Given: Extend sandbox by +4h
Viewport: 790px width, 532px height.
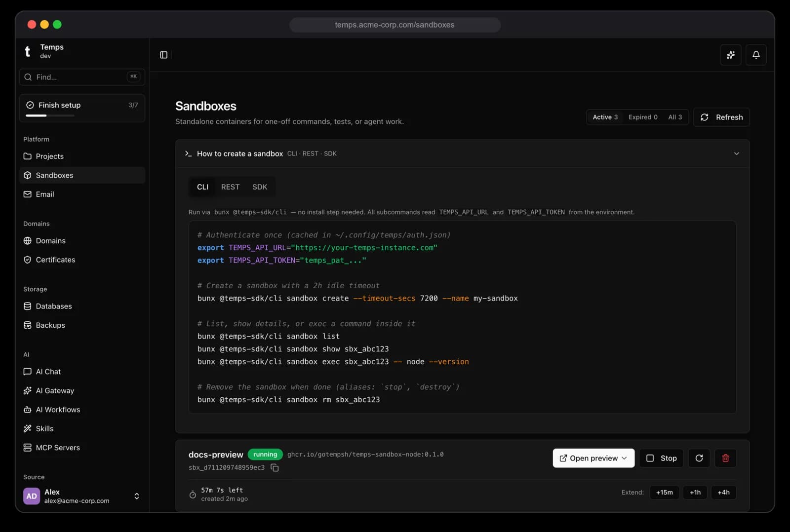Looking at the screenshot, I should [x=723, y=493].
